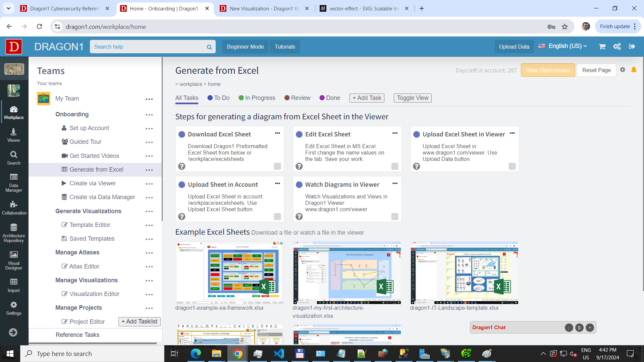Click the Reset Page button
The height and width of the screenshot is (362, 644).
596,70
